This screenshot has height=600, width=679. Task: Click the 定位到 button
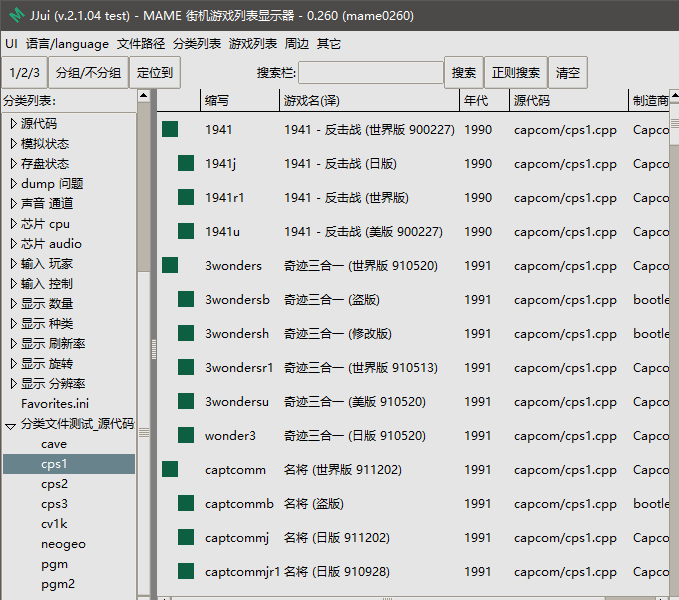[x=155, y=72]
